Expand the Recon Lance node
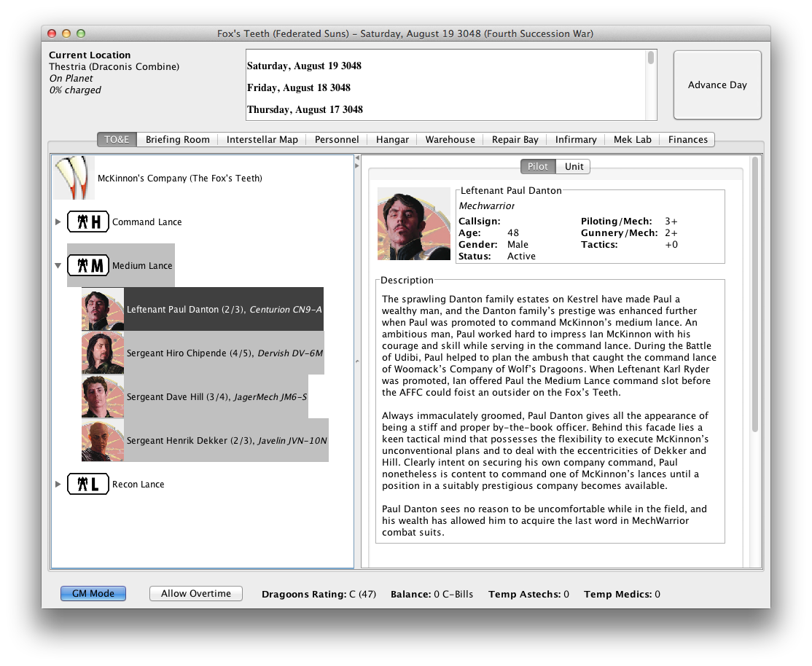812x666 pixels. 58,485
